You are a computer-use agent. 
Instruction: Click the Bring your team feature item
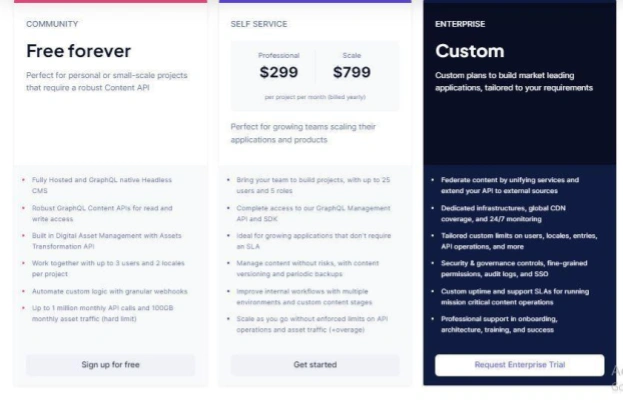[x=313, y=185]
